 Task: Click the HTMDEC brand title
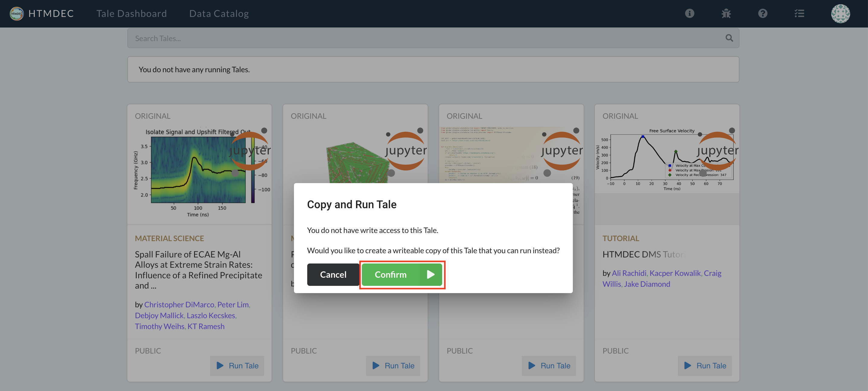(51, 14)
